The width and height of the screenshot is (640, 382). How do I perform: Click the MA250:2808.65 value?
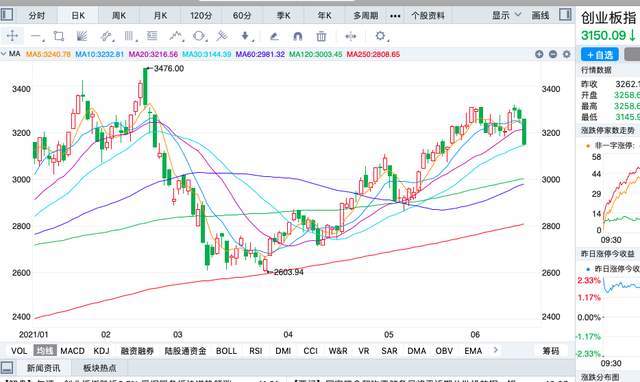coord(373,54)
